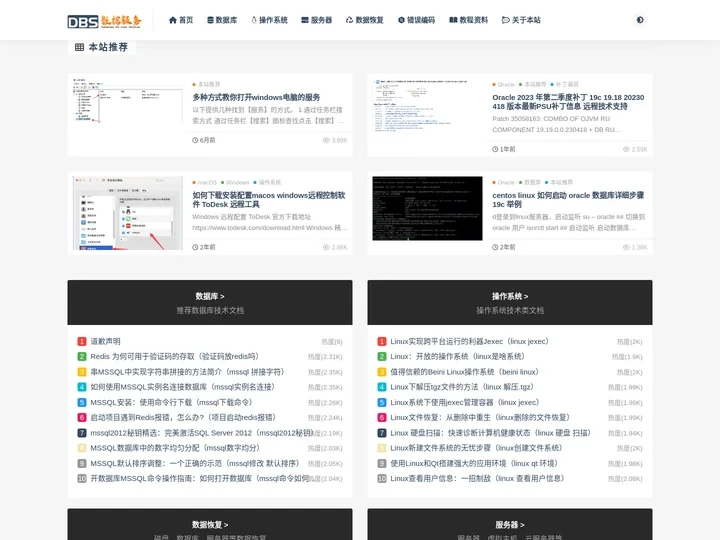The height and width of the screenshot is (540, 720).
Task: Open the ToDesk 远程工具 article title
Action: coord(269,200)
